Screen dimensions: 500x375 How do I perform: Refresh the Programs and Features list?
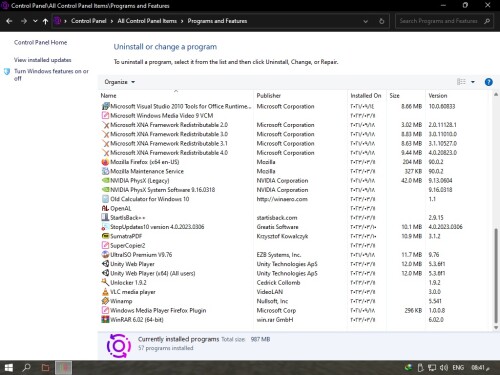(381, 21)
